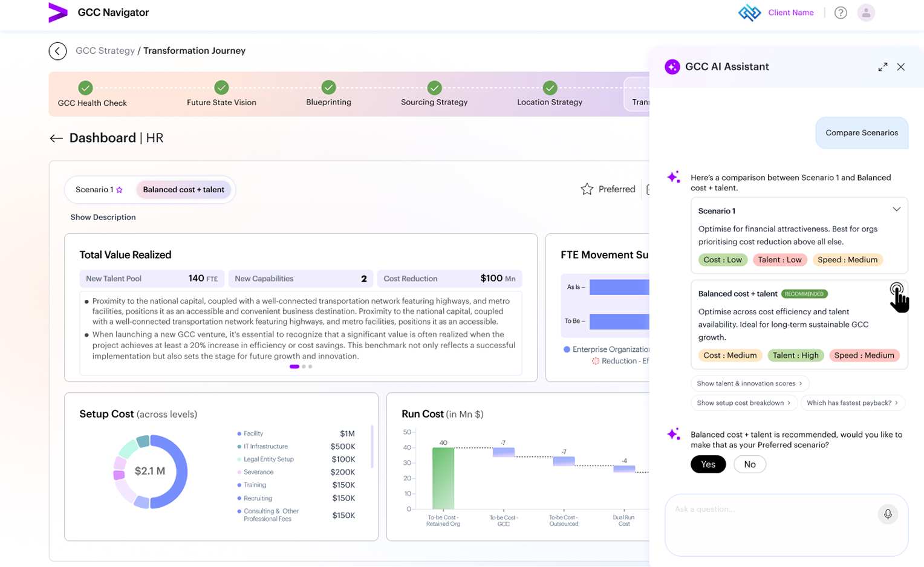The image size is (924, 567).
Task: Open the Blueprinting journey step
Action: click(328, 94)
